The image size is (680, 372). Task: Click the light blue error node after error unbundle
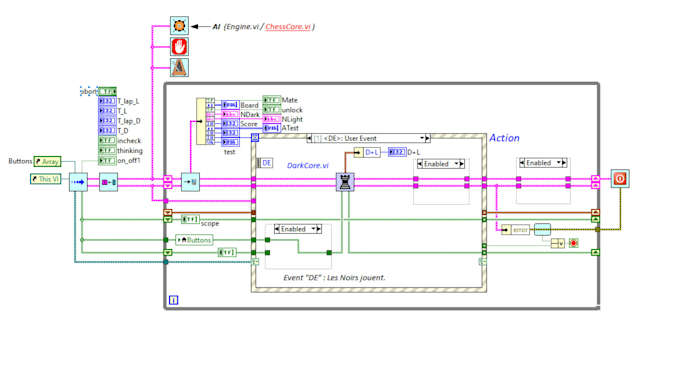coord(542,229)
